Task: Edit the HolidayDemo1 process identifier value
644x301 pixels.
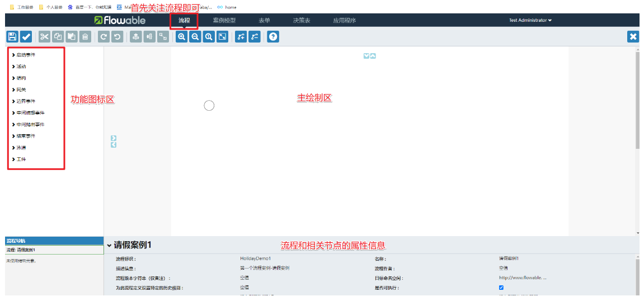Action: [x=256, y=258]
